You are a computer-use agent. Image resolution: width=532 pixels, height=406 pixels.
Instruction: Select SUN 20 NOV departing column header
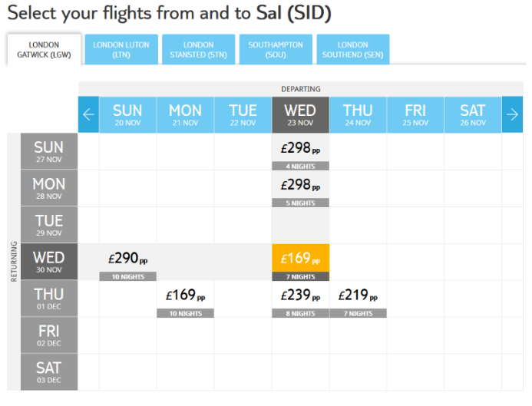pos(127,114)
